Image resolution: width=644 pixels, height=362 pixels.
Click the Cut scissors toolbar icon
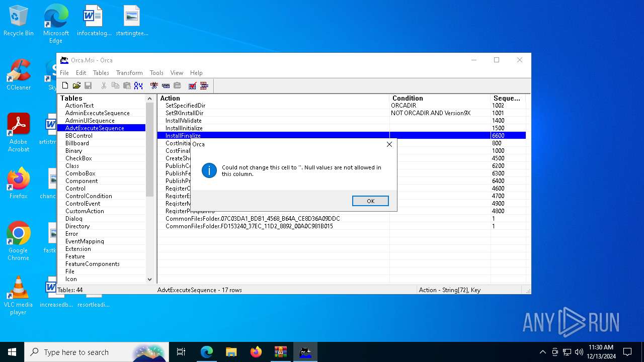click(104, 86)
